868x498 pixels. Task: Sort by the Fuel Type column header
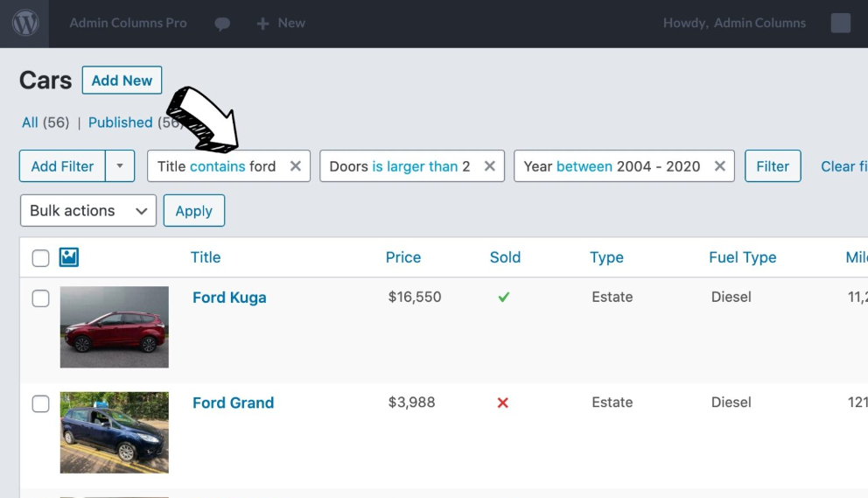pyautogui.click(x=742, y=257)
